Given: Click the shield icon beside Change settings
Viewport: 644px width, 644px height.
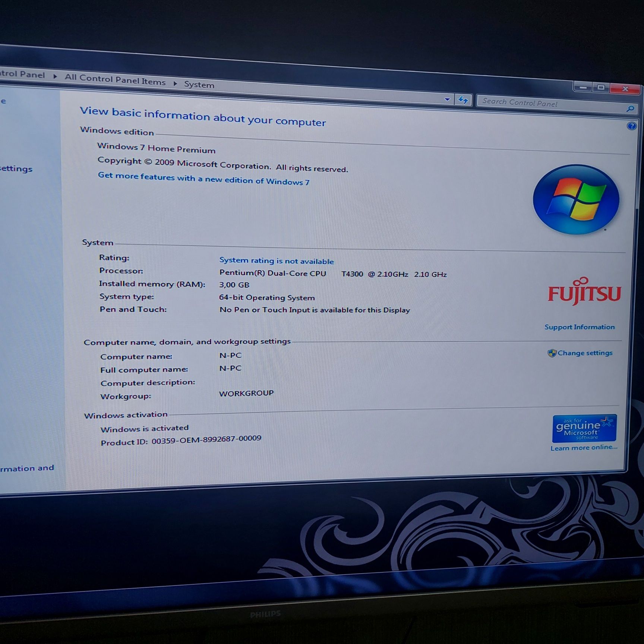Looking at the screenshot, I should [552, 353].
